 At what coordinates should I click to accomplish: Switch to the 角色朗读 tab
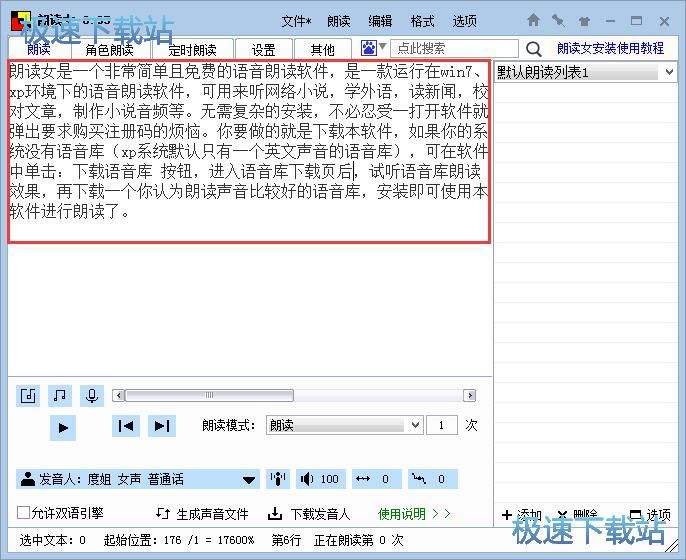(x=109, y=49)
